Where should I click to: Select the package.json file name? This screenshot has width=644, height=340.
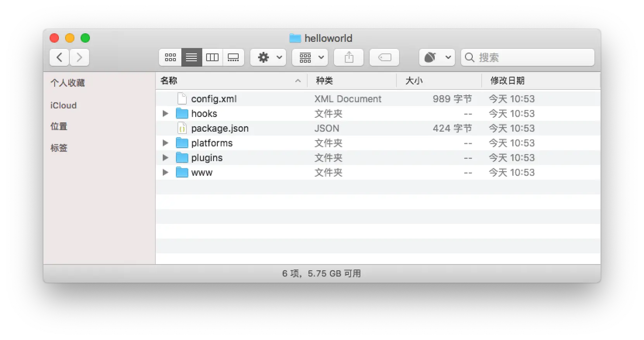point(220,129)
